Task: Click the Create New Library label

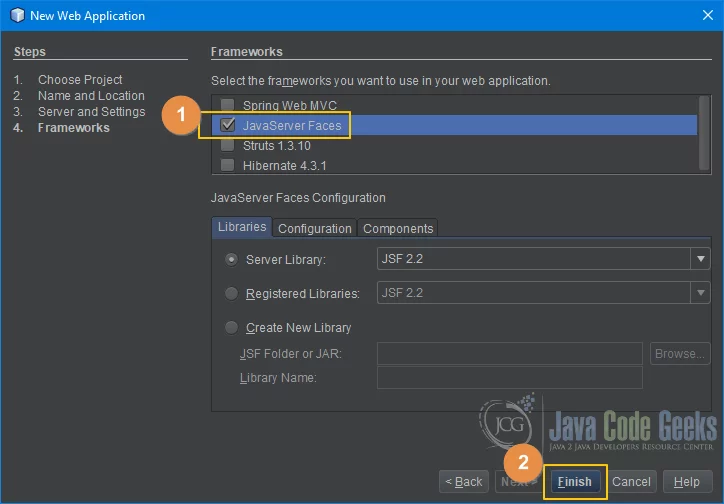Action: 298,328
